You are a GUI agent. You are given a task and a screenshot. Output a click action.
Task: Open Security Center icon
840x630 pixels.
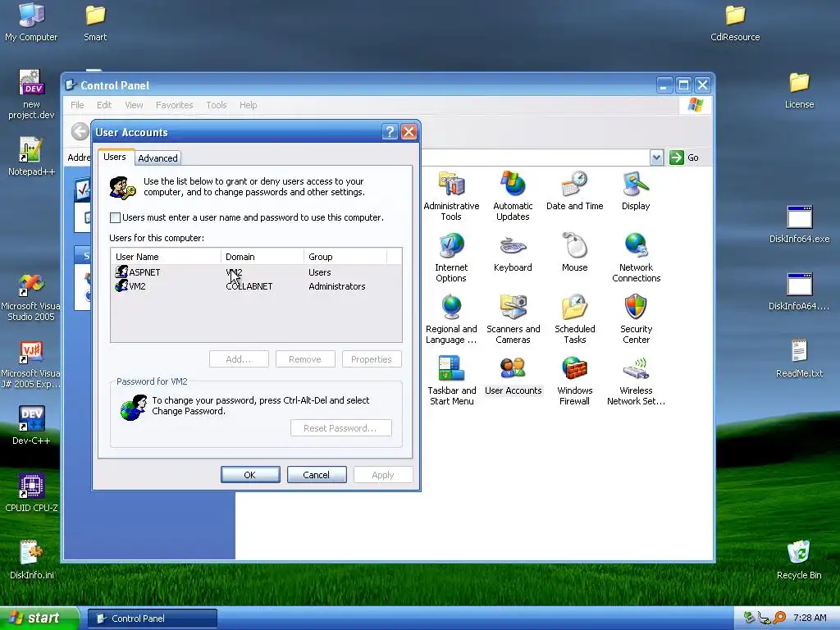(636, 319)
